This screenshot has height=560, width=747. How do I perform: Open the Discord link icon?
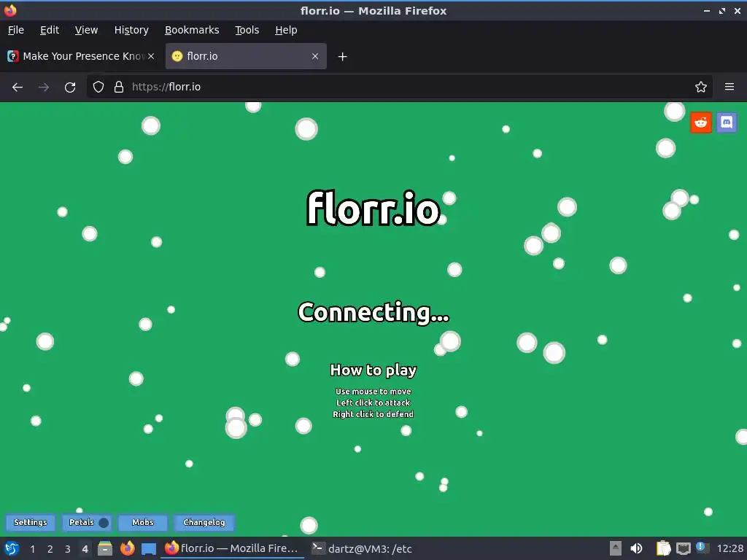[727, 122]
